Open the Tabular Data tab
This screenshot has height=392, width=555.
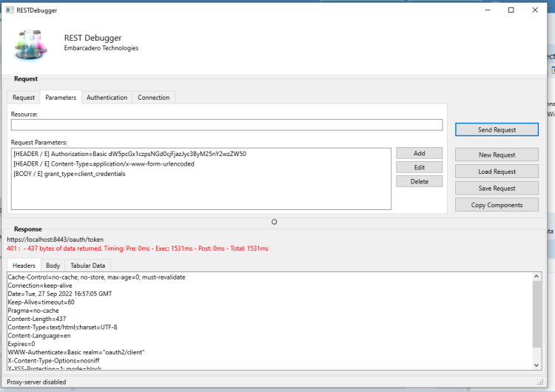[x=88, y=266]
